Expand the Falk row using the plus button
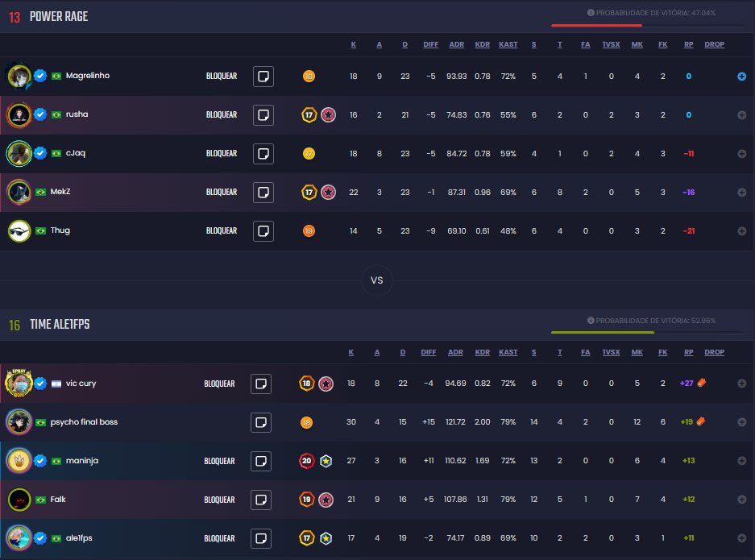Screen dimensions: 755x560 (x=741, y=500)
